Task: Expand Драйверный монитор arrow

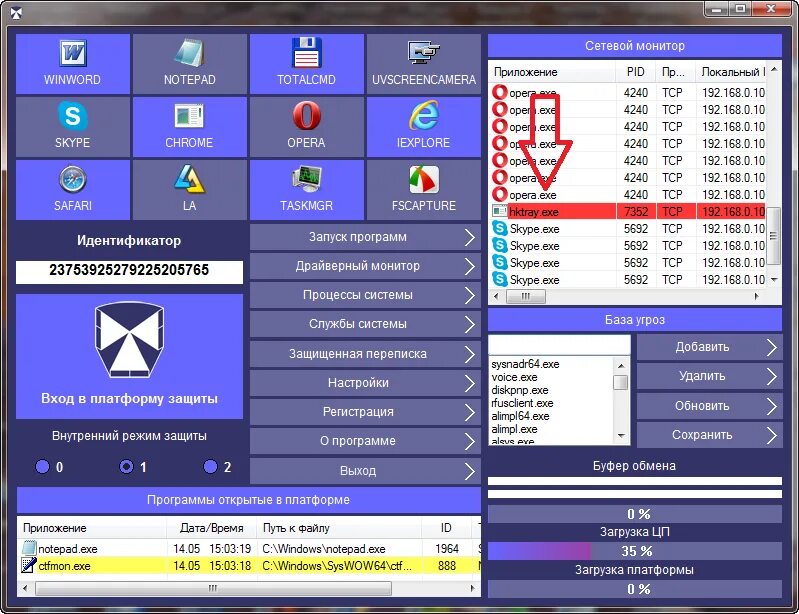Action: (x=470, y=266)
